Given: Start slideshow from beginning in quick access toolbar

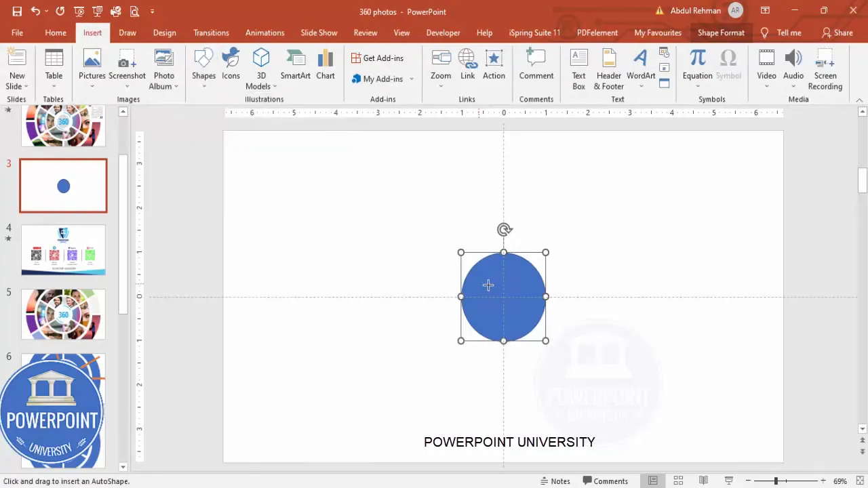Looking at the screenshot, I should coord(79,11).
